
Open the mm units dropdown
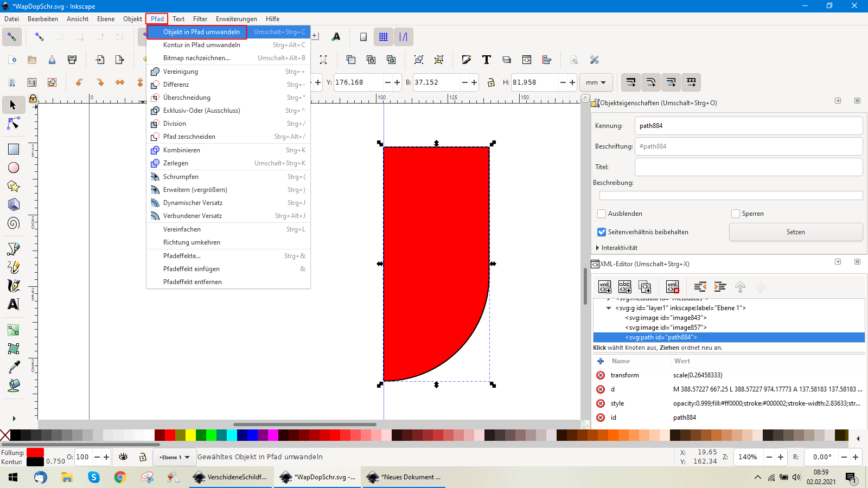pos(596,82)
